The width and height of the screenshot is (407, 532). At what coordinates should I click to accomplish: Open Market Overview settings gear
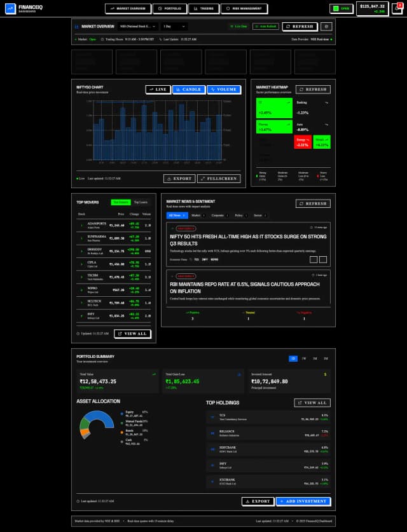click(x=326, y=27)
